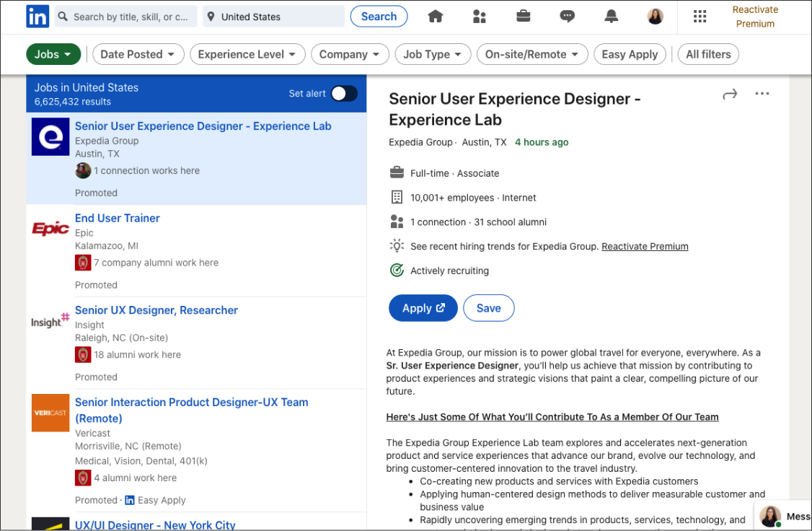The image size is (812, 531).
Task: Click the Reactivate Premium link in job details
Action: 645,247
